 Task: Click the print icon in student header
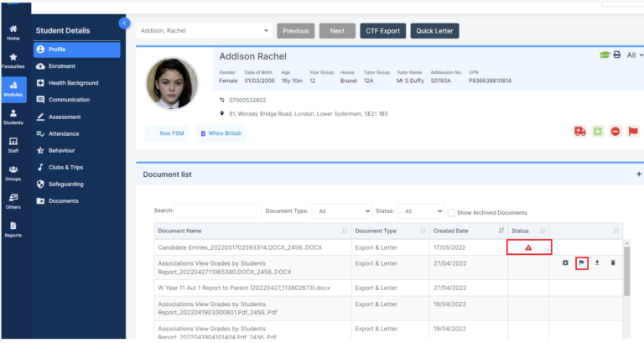617,55
